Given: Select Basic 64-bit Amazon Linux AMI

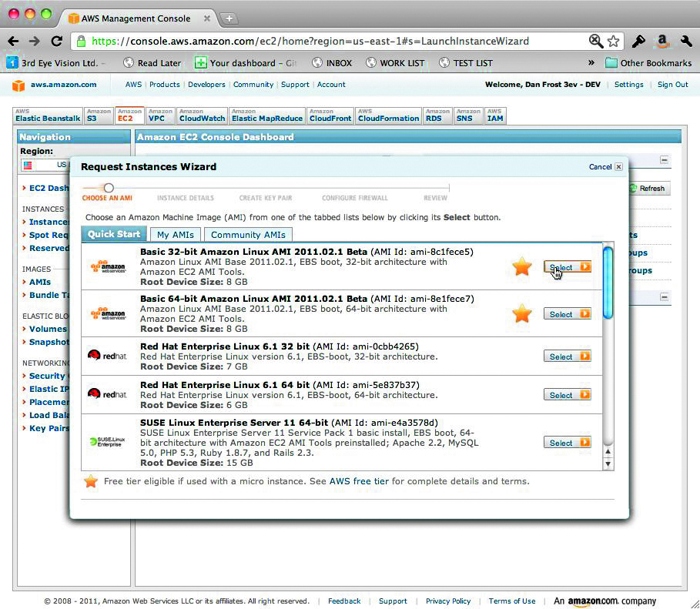Looking at the screenshot, I should 568,314.
